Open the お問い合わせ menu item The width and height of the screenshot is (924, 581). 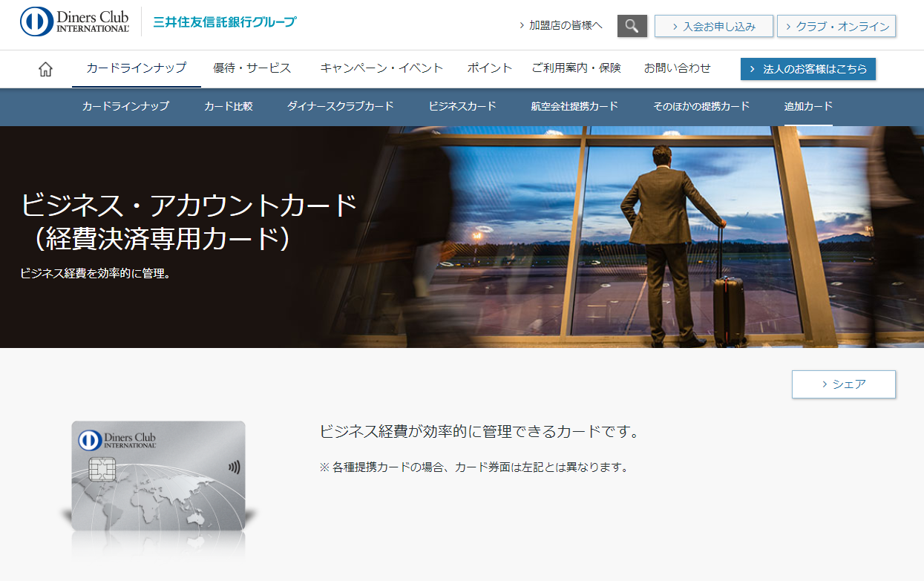[678, 68]
